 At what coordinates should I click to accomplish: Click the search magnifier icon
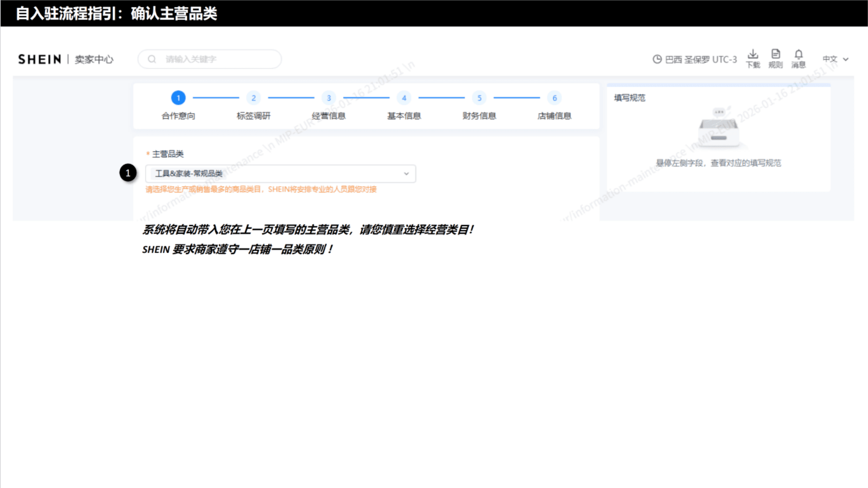tap(152, 59)
